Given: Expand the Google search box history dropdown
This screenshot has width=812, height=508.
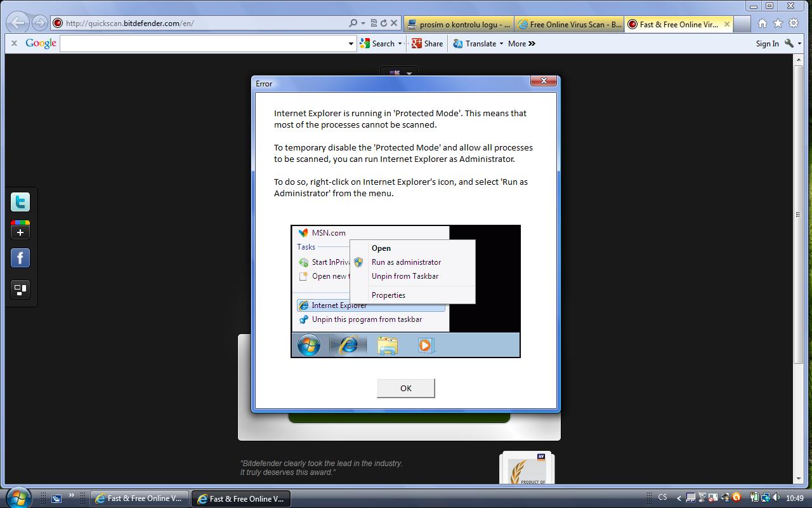Looking at the screenshot, I should pyautogui.click(x=351, y=44).
